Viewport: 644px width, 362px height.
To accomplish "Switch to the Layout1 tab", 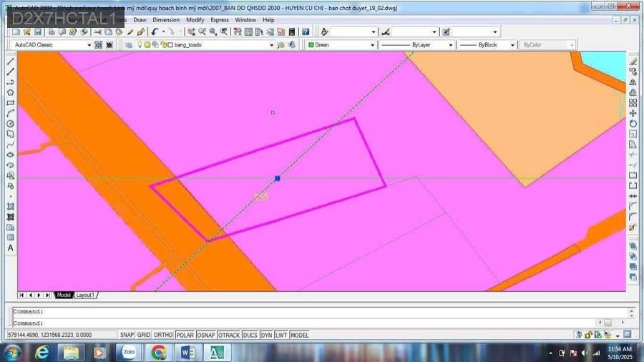I will pyautogui.click(x=85, y=295).
